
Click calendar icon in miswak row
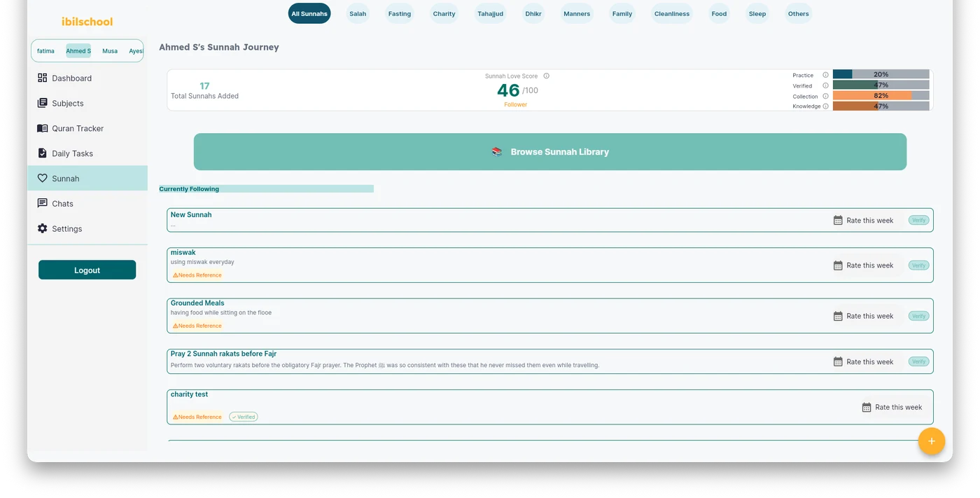click(838, 265)
